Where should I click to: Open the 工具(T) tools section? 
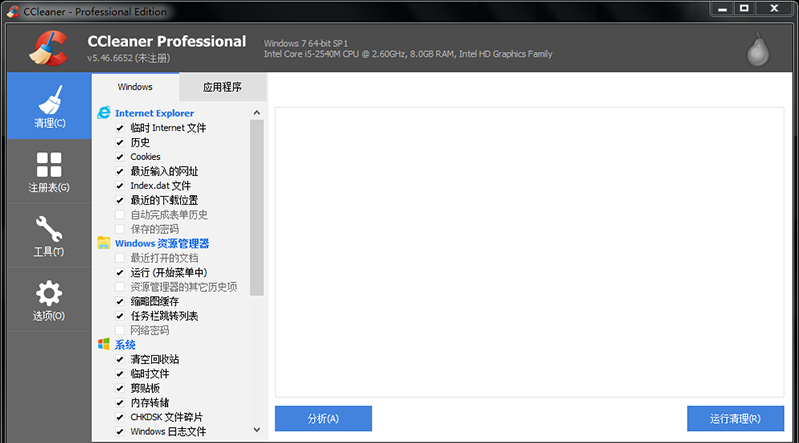coord(49,236)
